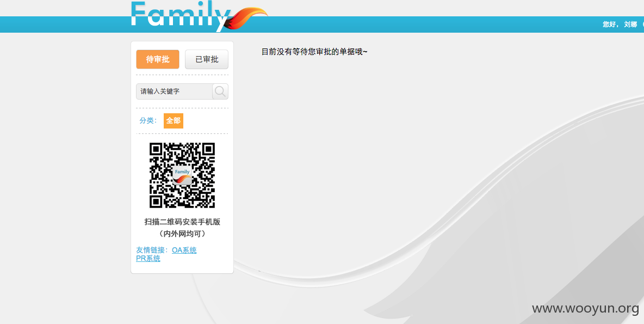Image resolution: width=644 pixels, height=324 pixels.
Task: Click the Family logo in the header
Action: 199,16
